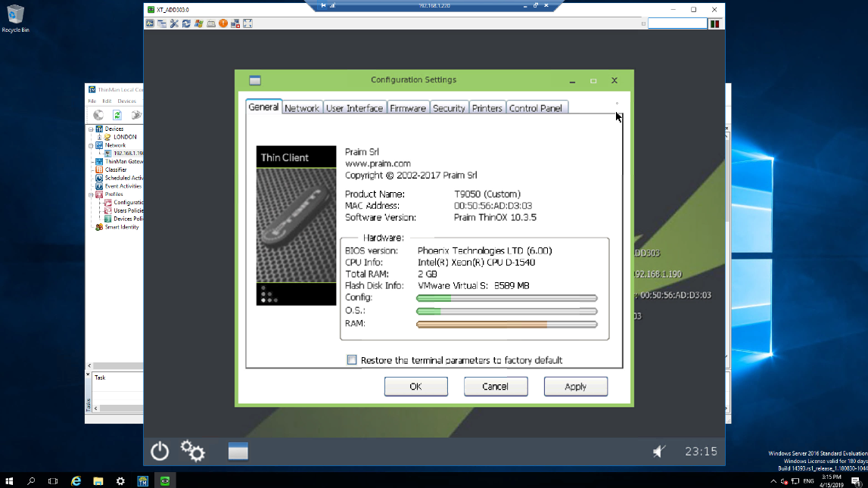Select the General tab
This screenshot has width=868, height=488.
tap(263, 107)
